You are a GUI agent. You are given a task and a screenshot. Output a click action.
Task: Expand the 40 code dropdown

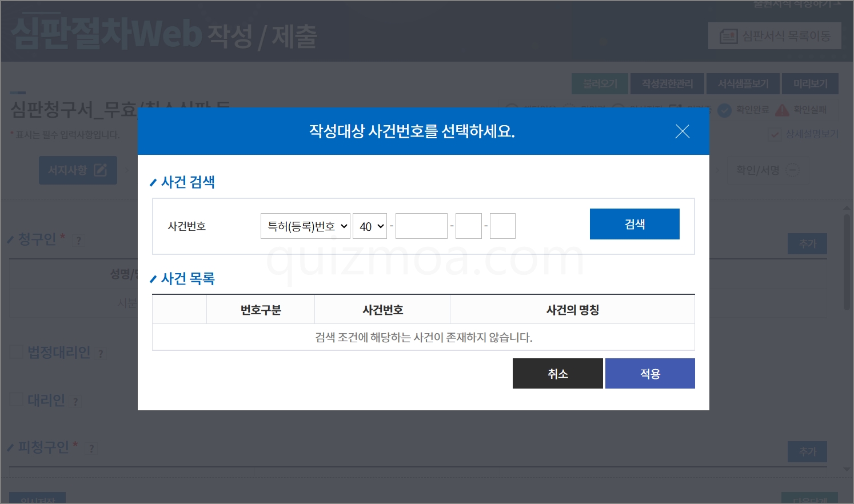click(370, 226)
